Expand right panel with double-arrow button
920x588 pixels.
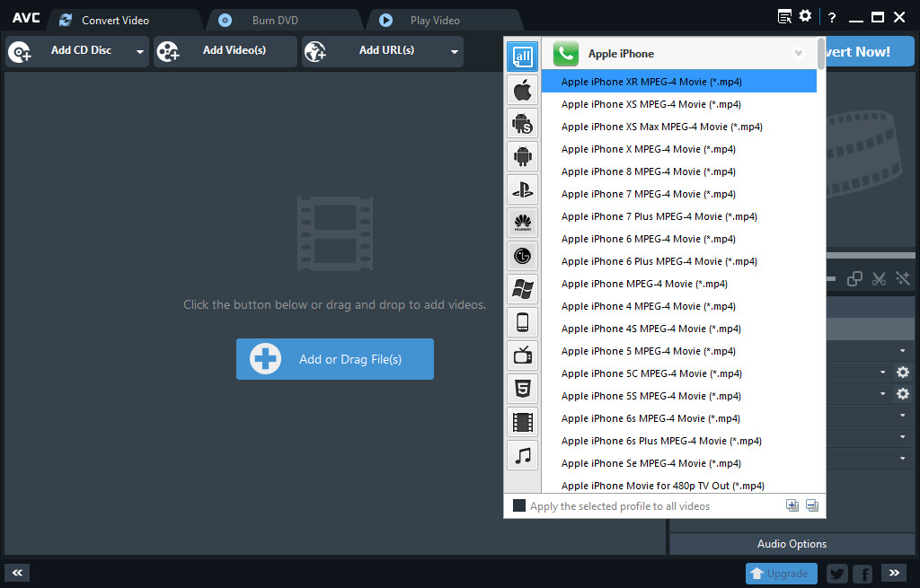click(x=894, y=573)
